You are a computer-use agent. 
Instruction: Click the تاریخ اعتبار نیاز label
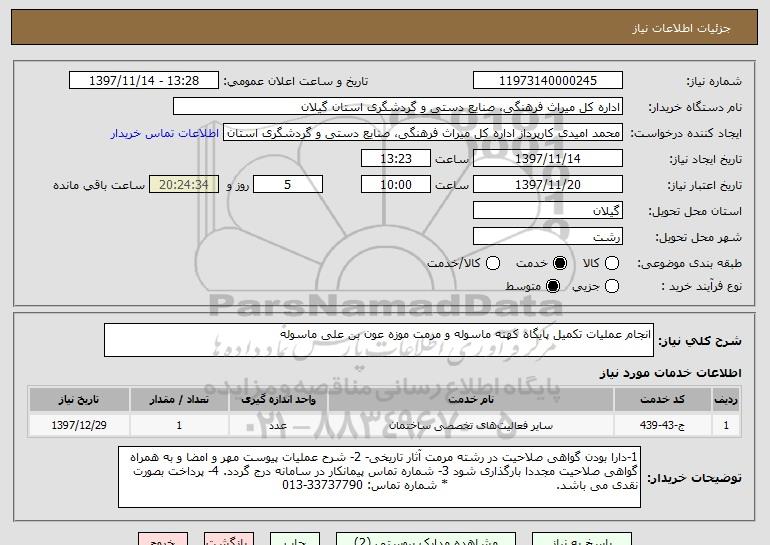(x=704, y=186)
